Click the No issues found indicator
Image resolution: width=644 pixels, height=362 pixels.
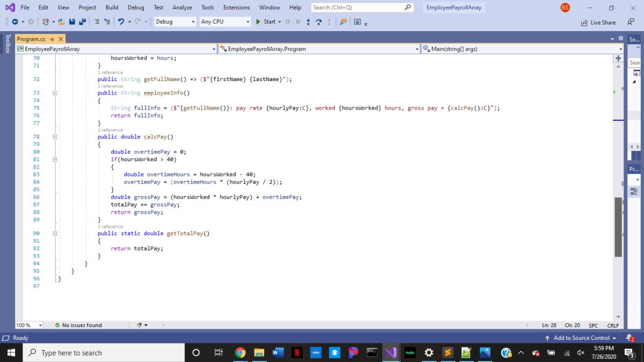[78, 325]
